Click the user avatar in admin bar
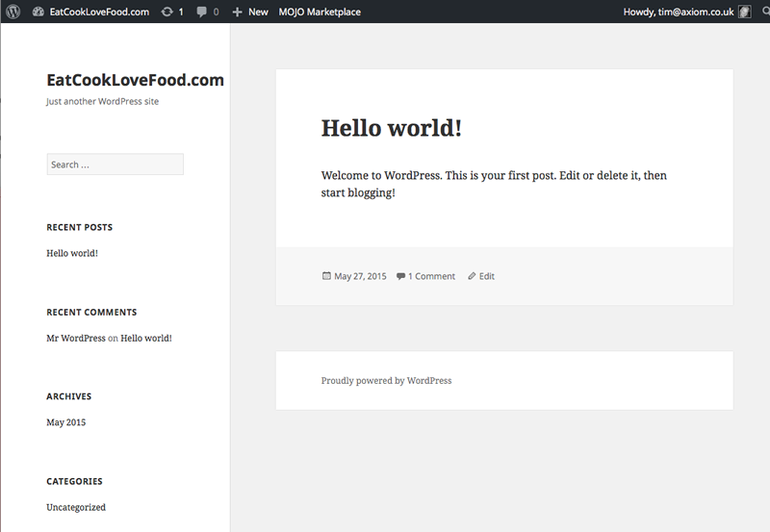This screenshot has height=532, width=770. (744, 12)
